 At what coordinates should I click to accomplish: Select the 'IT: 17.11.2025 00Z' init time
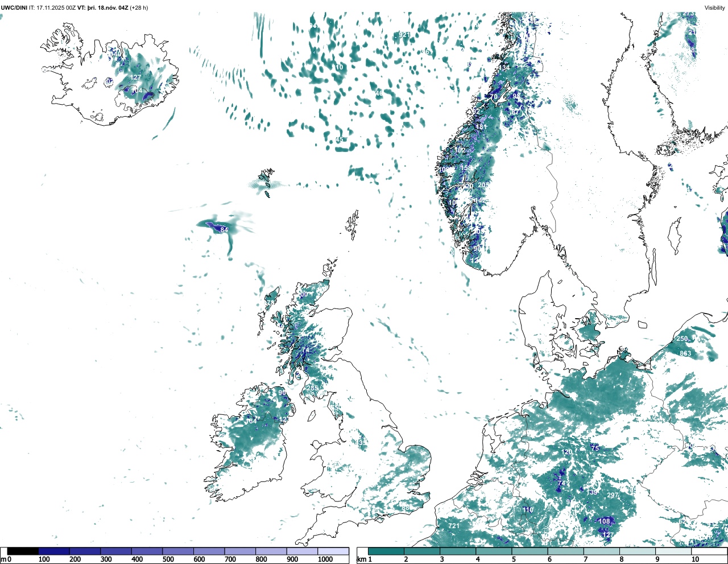(53, 7)
